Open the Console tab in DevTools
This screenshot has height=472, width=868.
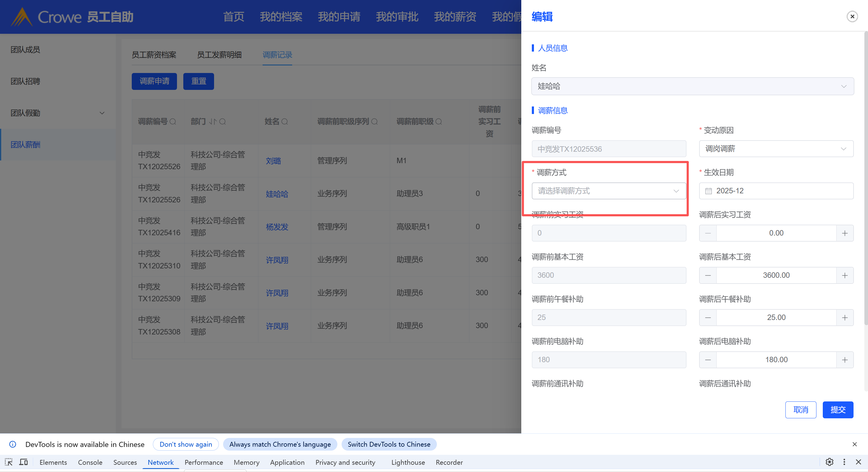90,462
